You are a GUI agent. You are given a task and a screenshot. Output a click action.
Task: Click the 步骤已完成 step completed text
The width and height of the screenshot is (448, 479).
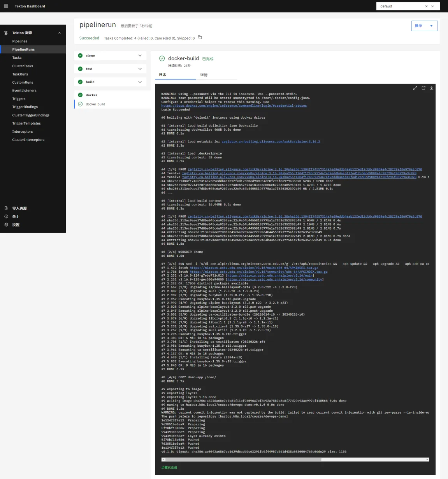click(x=169, y=468)
